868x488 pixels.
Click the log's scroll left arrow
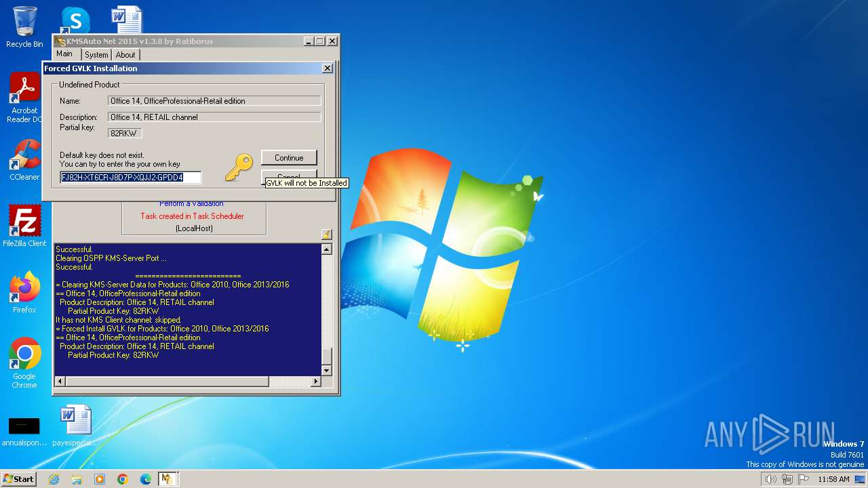click(x=60, y=382)
